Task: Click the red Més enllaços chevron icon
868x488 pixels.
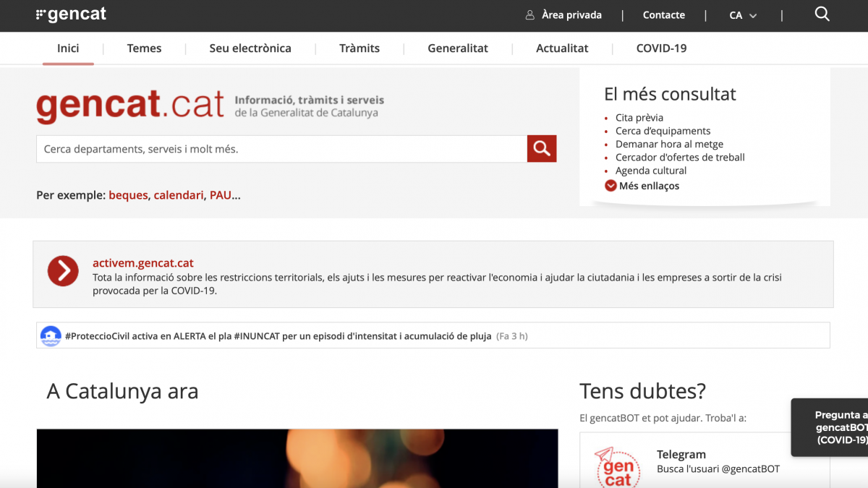Action: click(x=610, y=186)
